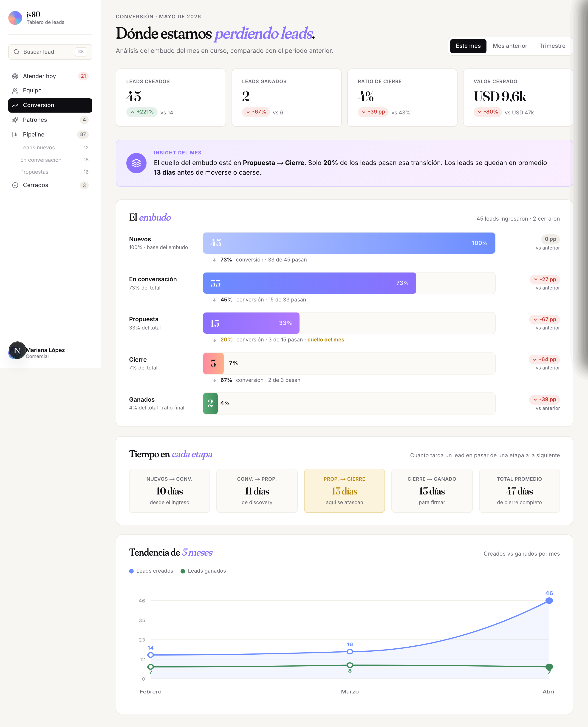Screen dimensions: 588x727
Task: Switch to Mes anterior tab
Action: 510,46
